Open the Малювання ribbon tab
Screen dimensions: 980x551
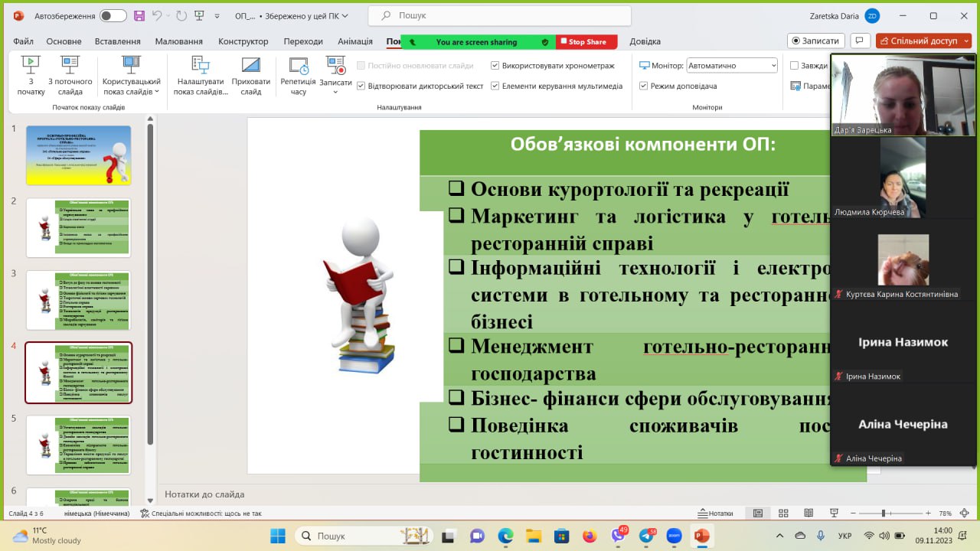point(178,41)
